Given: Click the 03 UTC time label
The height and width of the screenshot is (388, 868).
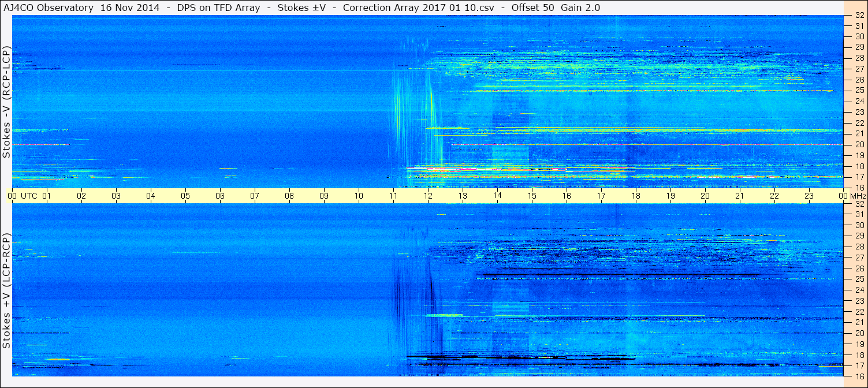Looking at the screenshot, I should pos(116,196).
